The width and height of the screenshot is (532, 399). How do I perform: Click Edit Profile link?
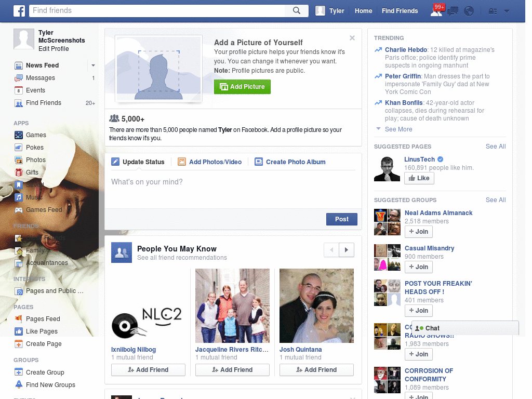click(x=54, y=49)
